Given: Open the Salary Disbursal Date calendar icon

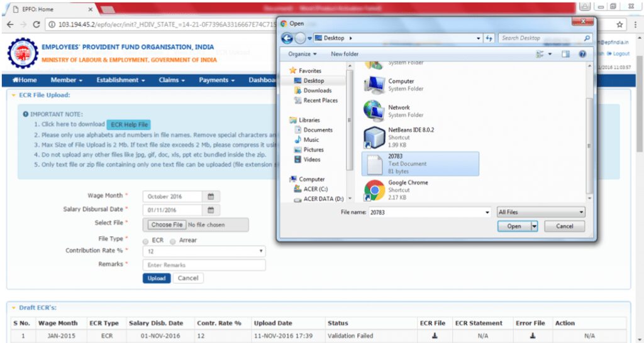Looking at the screenshot, I should coord(211,210).
